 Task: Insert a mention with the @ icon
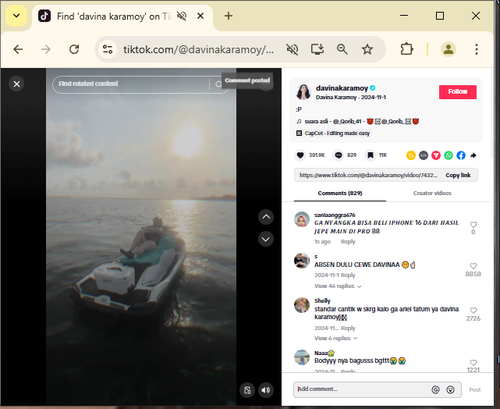[x=435, y=390]
